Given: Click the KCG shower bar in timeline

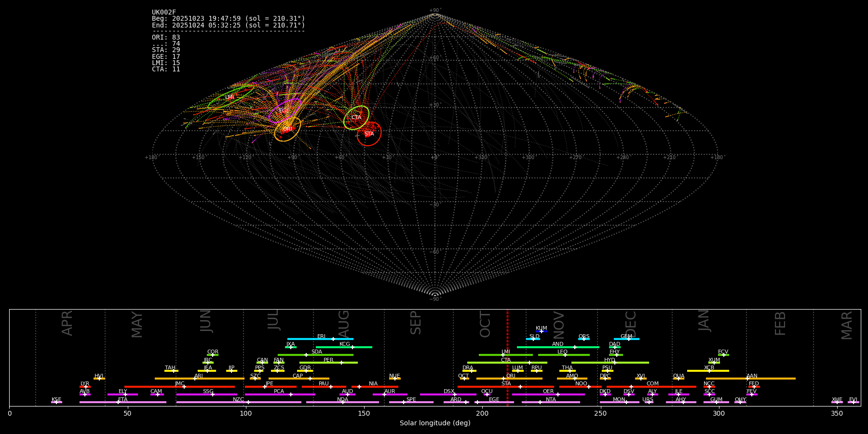Looking at the screenshot, I should coord(344,347).
